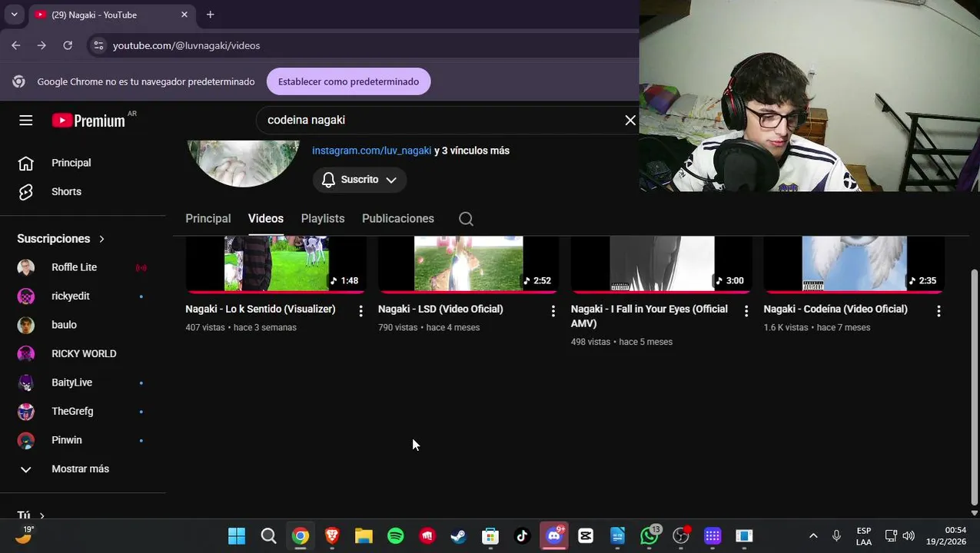
Task: Open clock showing 00:54 date
Action: [946, 536]
